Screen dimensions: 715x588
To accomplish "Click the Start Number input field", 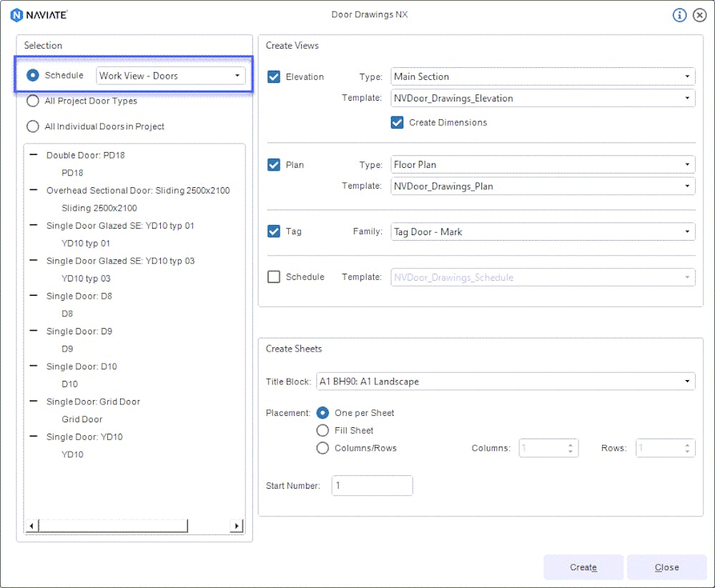I will 372,485.
